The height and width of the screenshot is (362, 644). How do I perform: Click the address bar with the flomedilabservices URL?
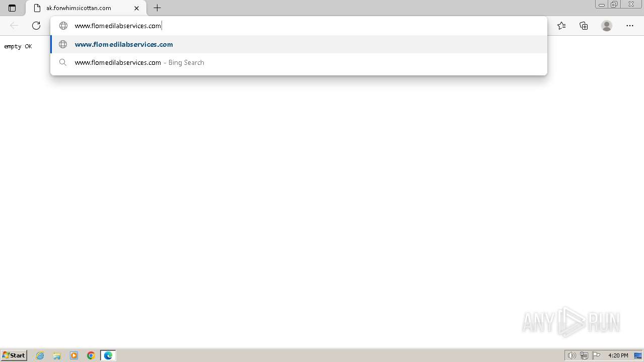coord(299,26)
